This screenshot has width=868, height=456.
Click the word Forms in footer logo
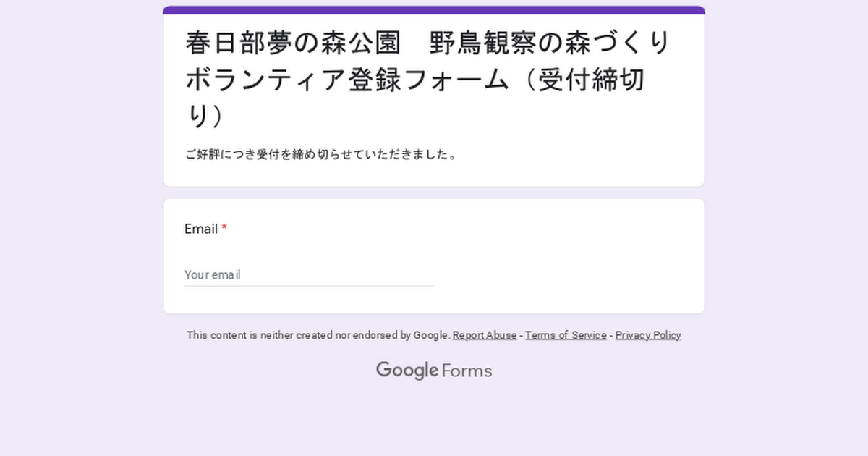(467, 371)
